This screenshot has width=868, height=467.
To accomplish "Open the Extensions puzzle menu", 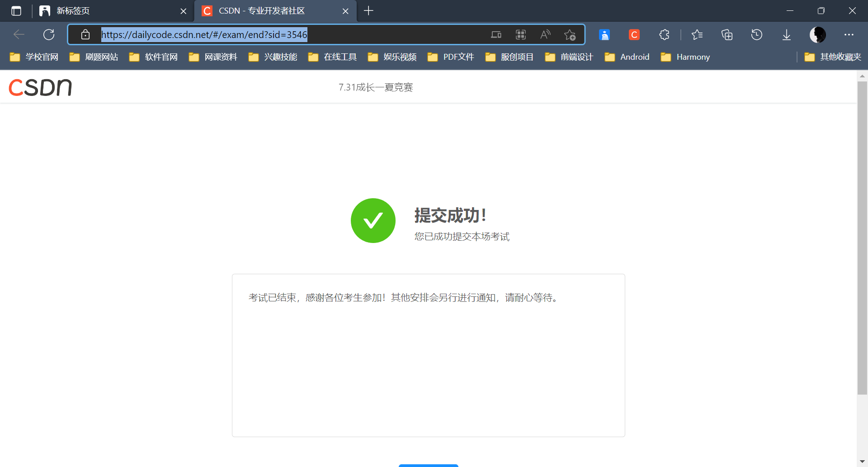I will tap(664, 34).
